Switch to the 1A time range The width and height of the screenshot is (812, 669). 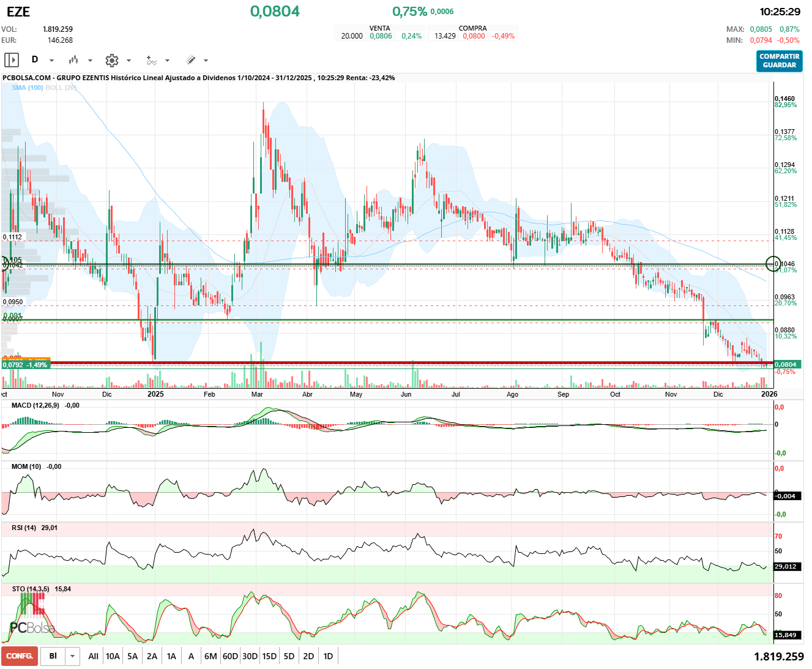coord(171,656)
